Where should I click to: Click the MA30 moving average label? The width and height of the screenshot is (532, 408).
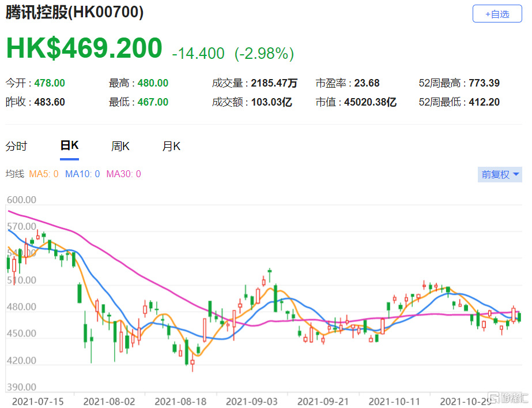tap(123, 174)
